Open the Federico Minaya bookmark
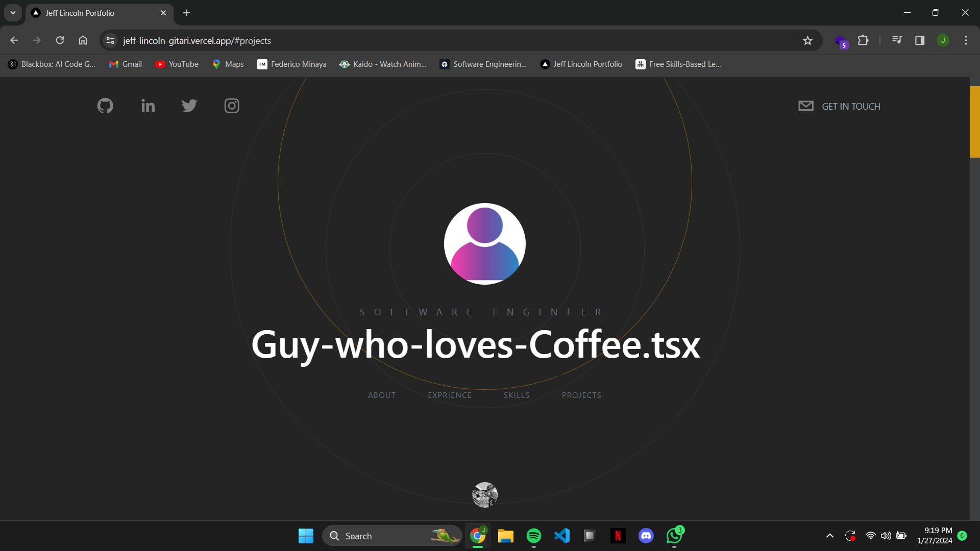Viewport: 980px width, 551px height. pyautogui.click(x=292, y=64)
